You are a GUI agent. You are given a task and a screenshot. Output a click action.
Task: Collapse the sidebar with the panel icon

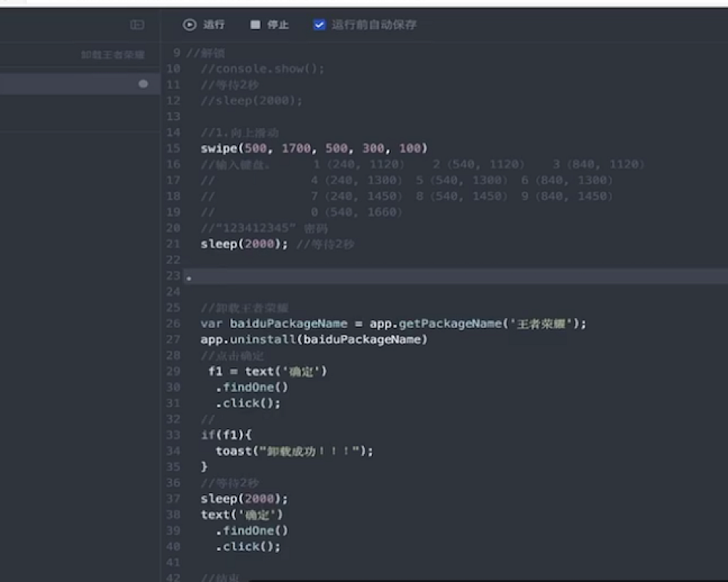coord(137,25)
